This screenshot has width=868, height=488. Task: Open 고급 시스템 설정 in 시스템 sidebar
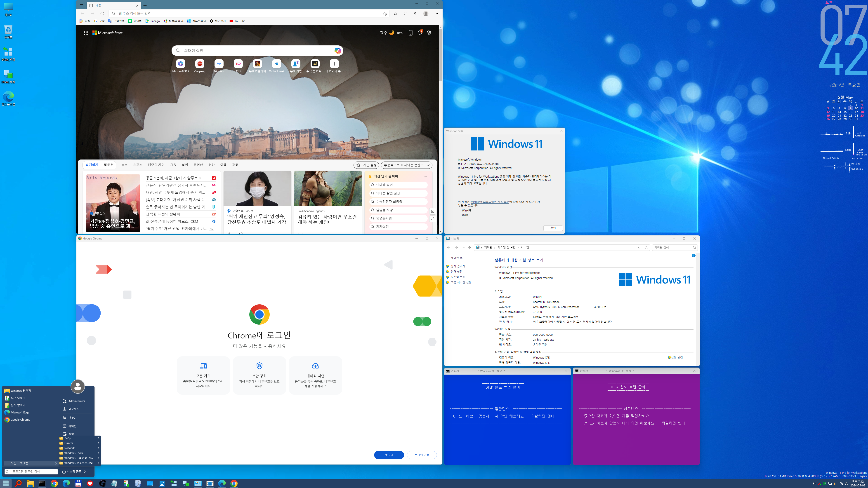point(461,283)
